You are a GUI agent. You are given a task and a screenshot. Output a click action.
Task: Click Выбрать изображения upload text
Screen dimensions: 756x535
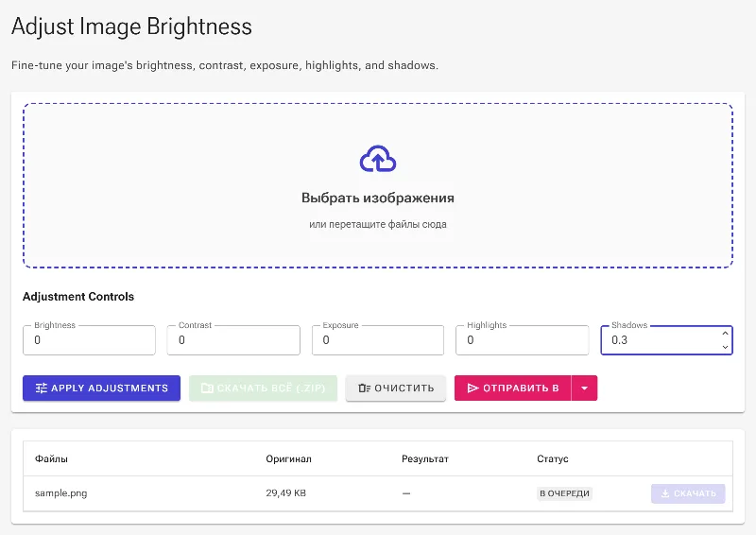(x=378, y=198)
